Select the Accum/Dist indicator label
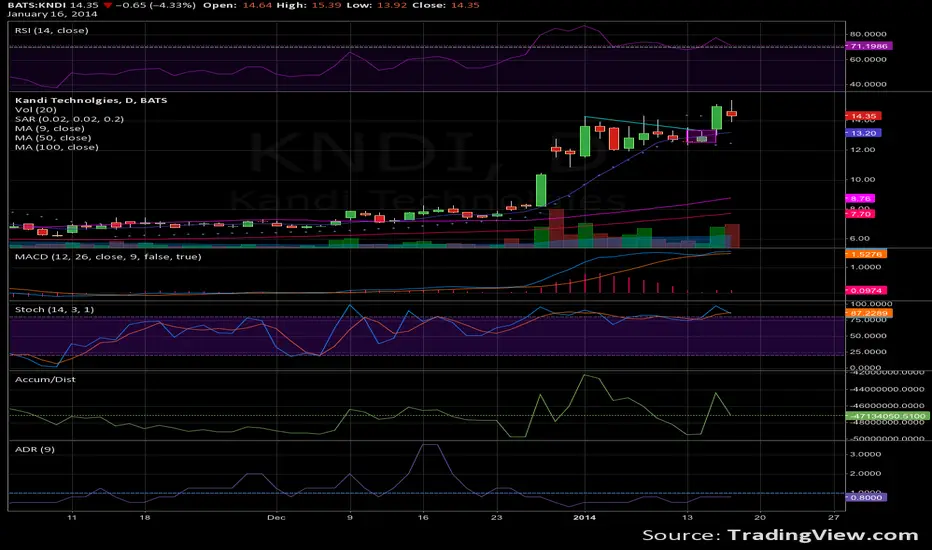Image resolution: width=932 pixels, height=550 pixels. pos(45,379)
